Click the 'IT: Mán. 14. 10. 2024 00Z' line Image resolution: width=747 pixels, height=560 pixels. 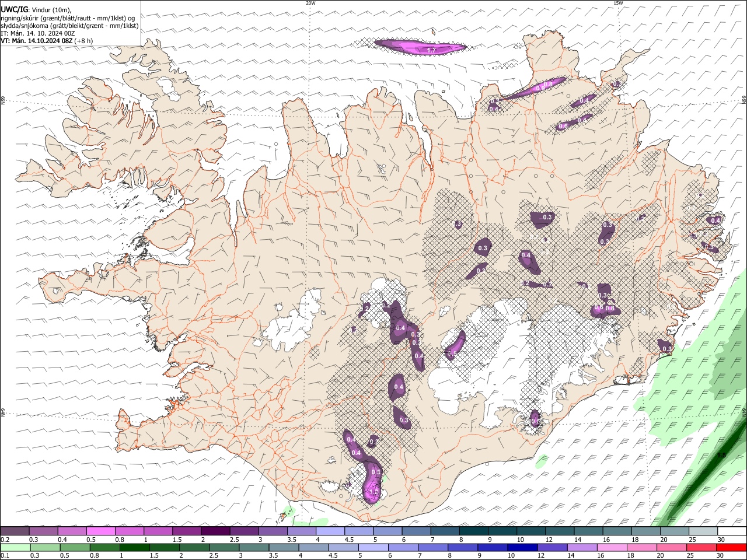click(x=38, y=33)
